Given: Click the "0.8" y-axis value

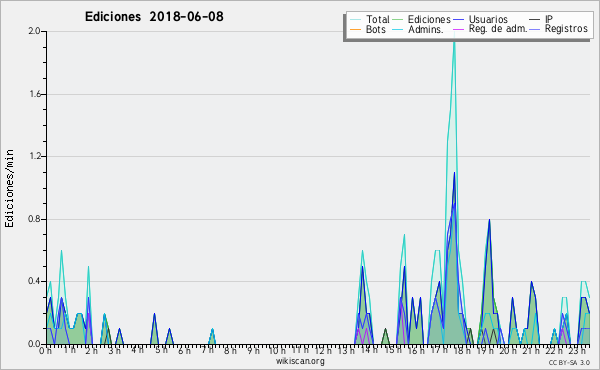Looking at the screenshot, I should [34, 219].
